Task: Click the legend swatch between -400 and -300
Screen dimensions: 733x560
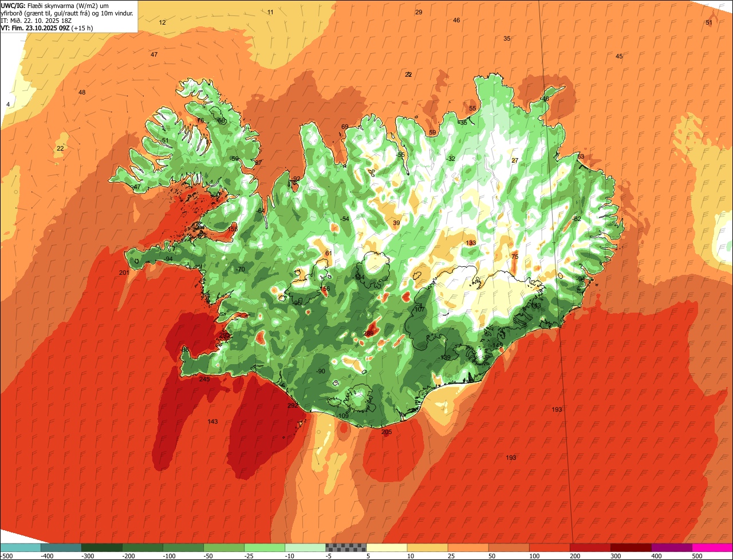Action: click(61, 547)
